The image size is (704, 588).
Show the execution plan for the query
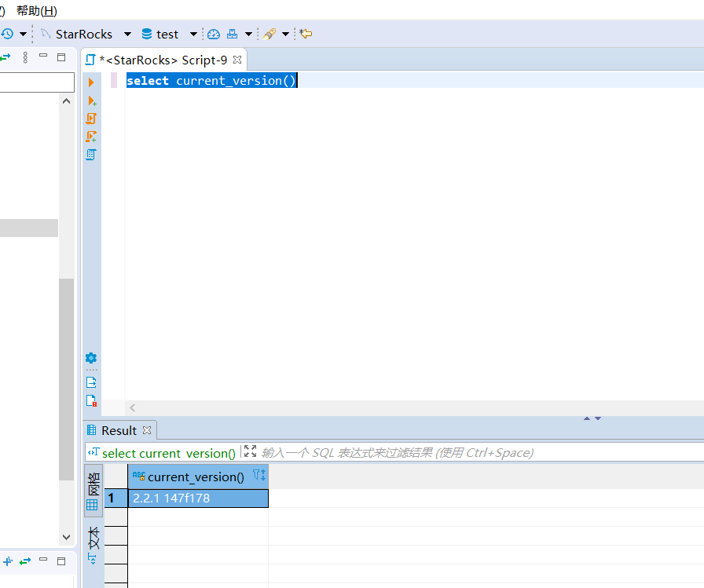pos(91,155)
